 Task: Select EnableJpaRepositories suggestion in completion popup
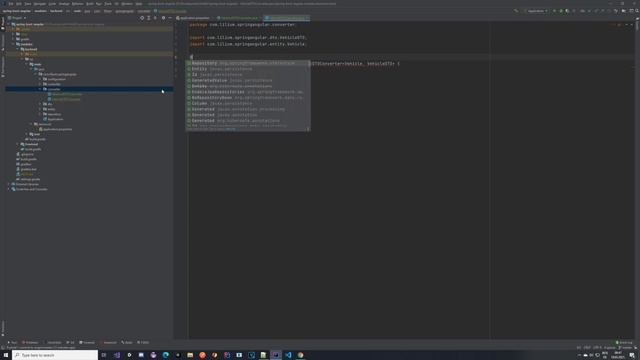[248, 92]
